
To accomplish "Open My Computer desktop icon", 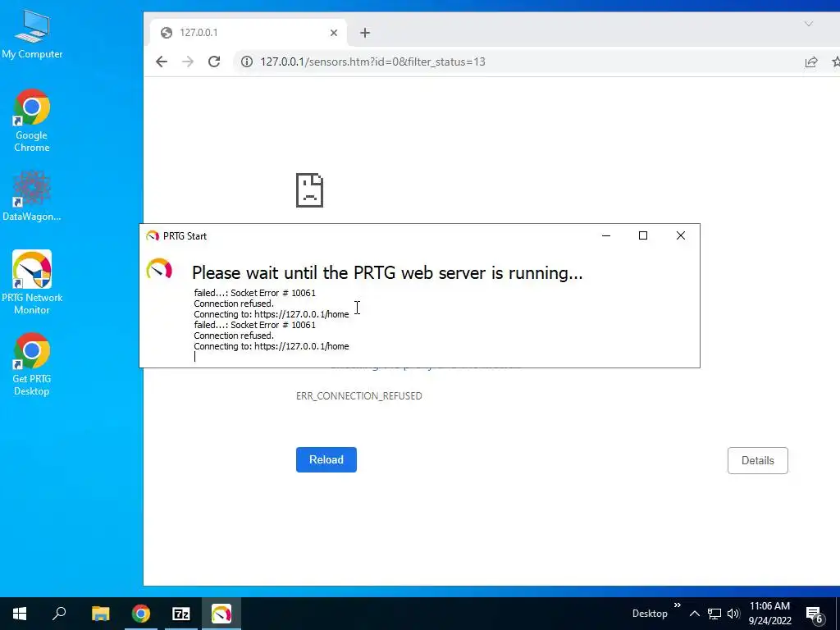I will [32, 34].
